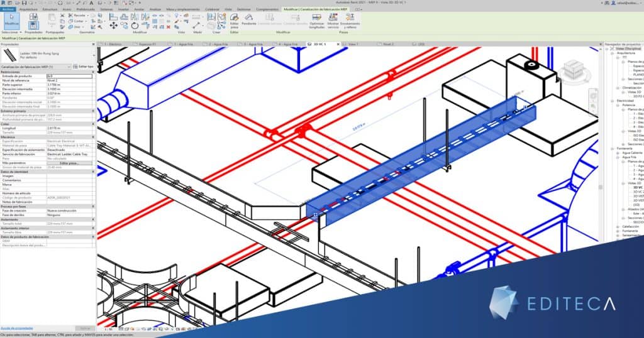
Task: Click the Align tool icon in Modificar panel
Action: [x=113, y=16]
